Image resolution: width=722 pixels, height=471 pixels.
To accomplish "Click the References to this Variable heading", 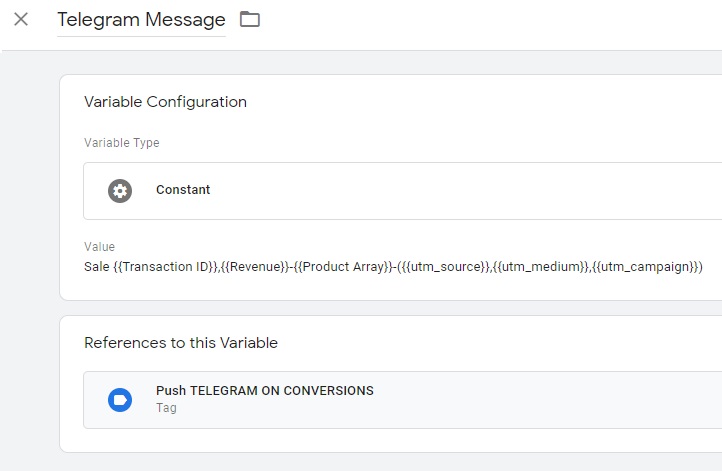I will coord(181,343).
